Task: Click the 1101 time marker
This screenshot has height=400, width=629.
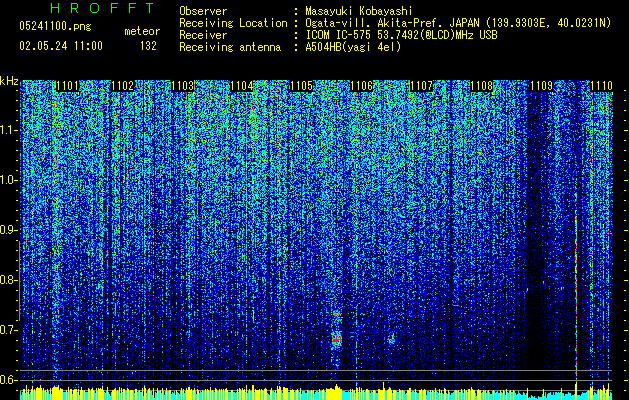Action: [67, 86]
